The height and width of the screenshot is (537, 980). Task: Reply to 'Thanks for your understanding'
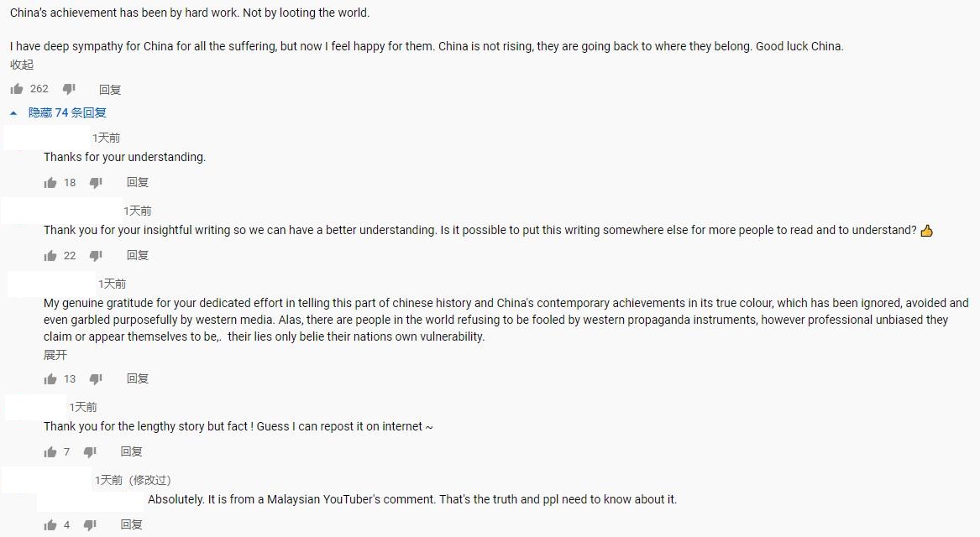tap(138, 182)
